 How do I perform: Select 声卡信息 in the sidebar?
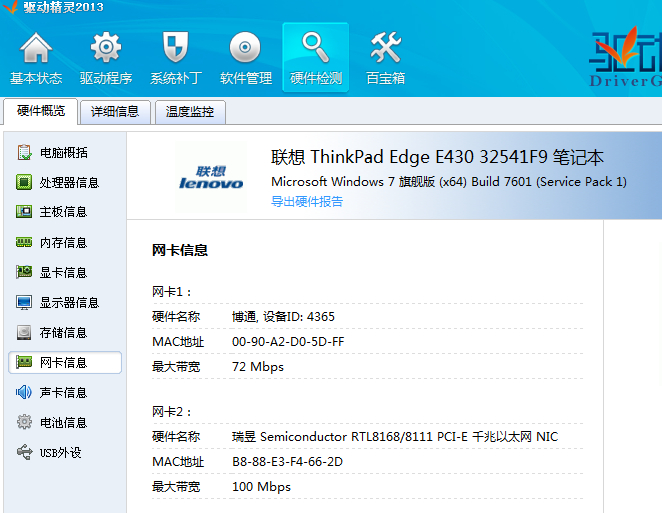(x=65, y=392)
